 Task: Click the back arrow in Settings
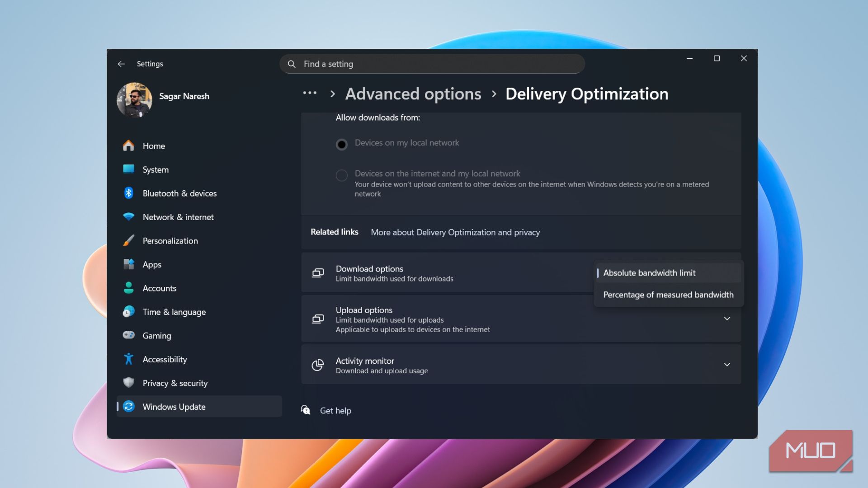click(x=121, y=64)
